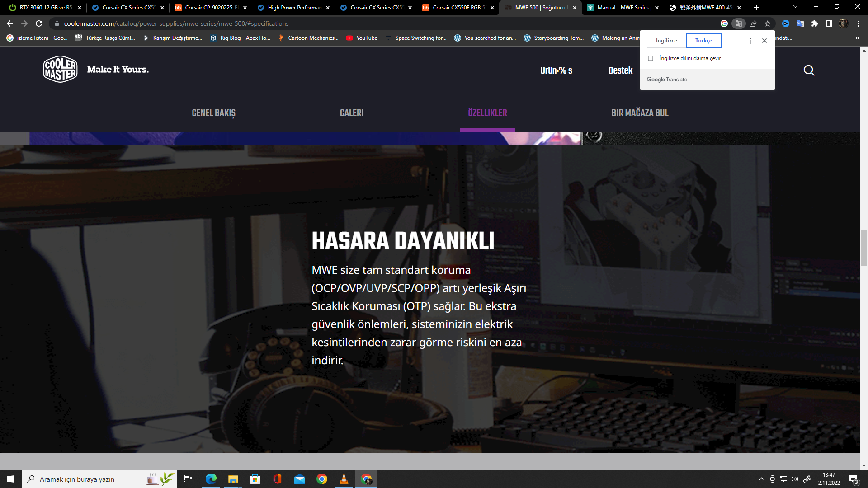Enable 'İngilizce dilini daima çevir' checkbox
Image resolution: width=868 pixels, height=488 pixels.
tap(651, 58)
